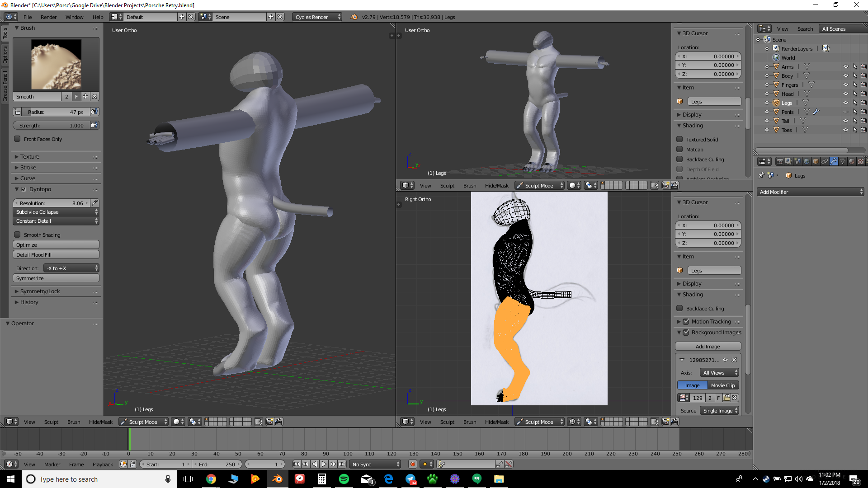The image size is (868, 488).
Task: Open the Render menu in top bar
Action: click(48, 17)
